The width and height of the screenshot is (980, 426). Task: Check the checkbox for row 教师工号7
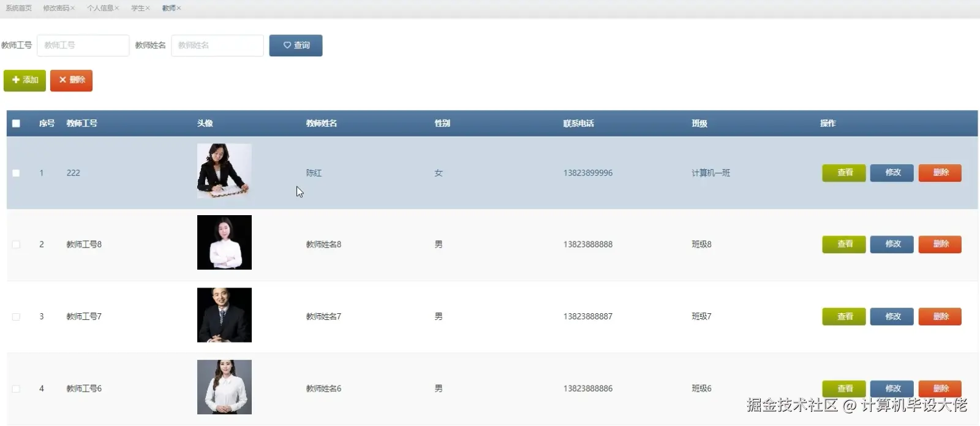coord(16,317)
